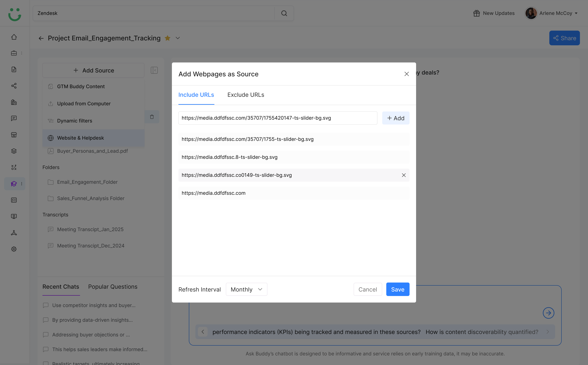Send message with the circled arrow
This screenshot has width=588, height=365.
(548, 313)
